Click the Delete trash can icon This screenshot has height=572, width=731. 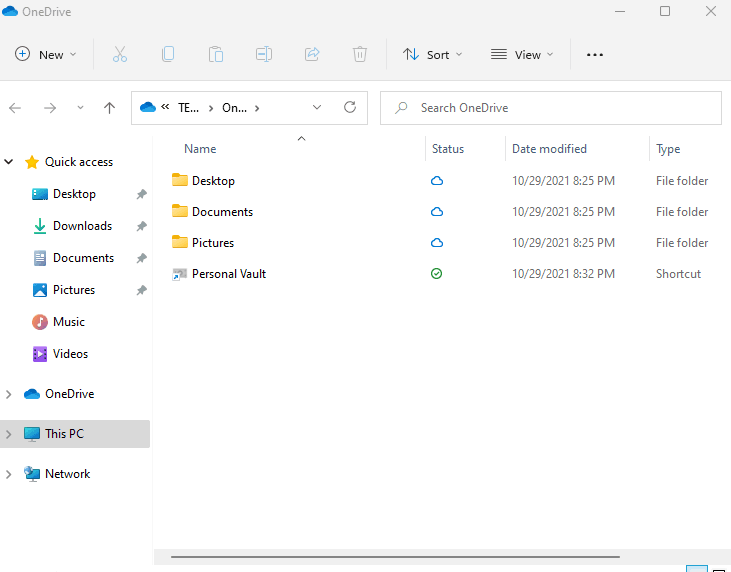[360, 55]
